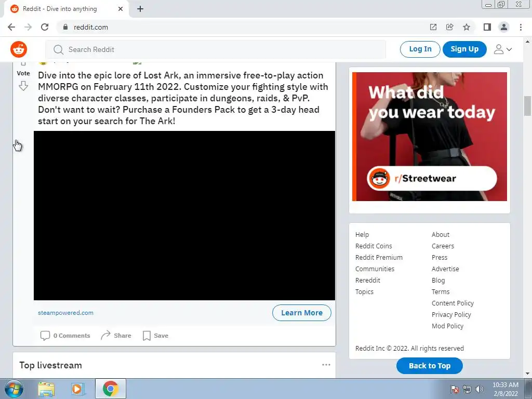Reload the page
The width and height of the screenshot is (532, 399).
tap(45, 27)
